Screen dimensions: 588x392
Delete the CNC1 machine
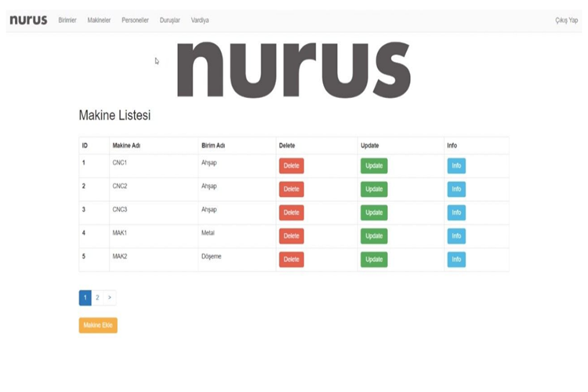(292, 165)
